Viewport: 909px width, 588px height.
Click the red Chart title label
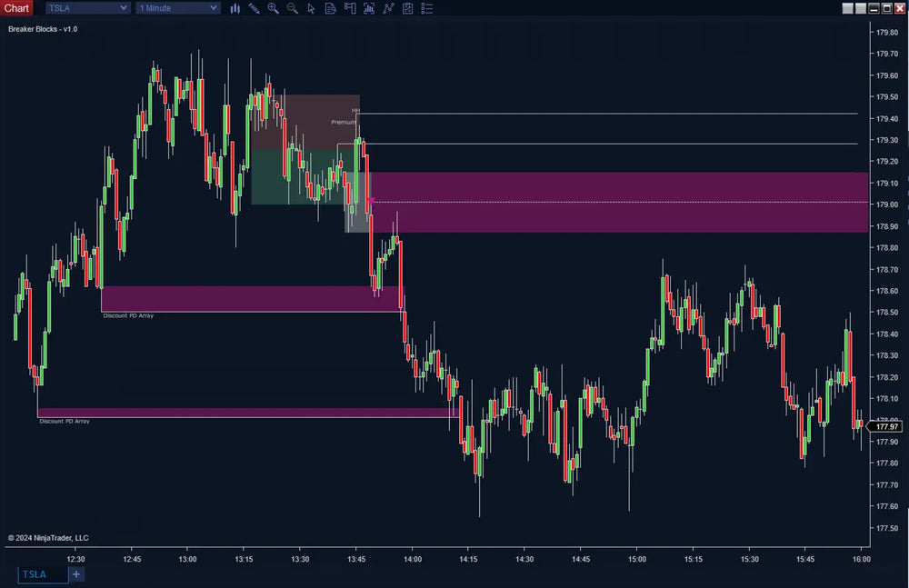(17, 8)
